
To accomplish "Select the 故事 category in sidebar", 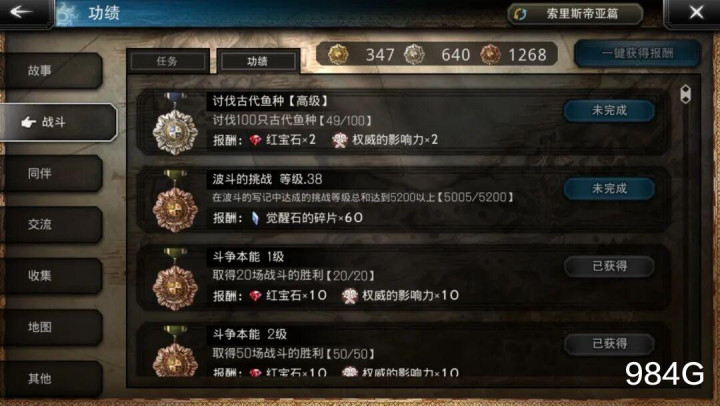I will coord(51,71).
